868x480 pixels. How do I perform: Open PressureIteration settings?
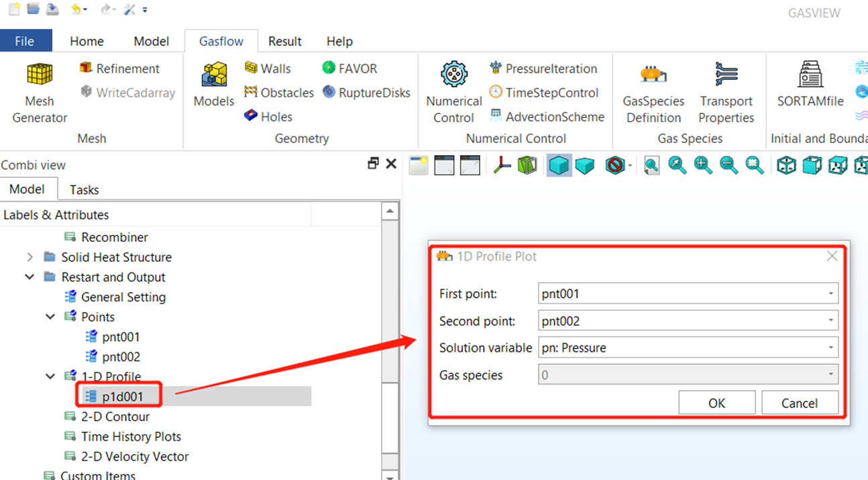[x=543, y=68]
